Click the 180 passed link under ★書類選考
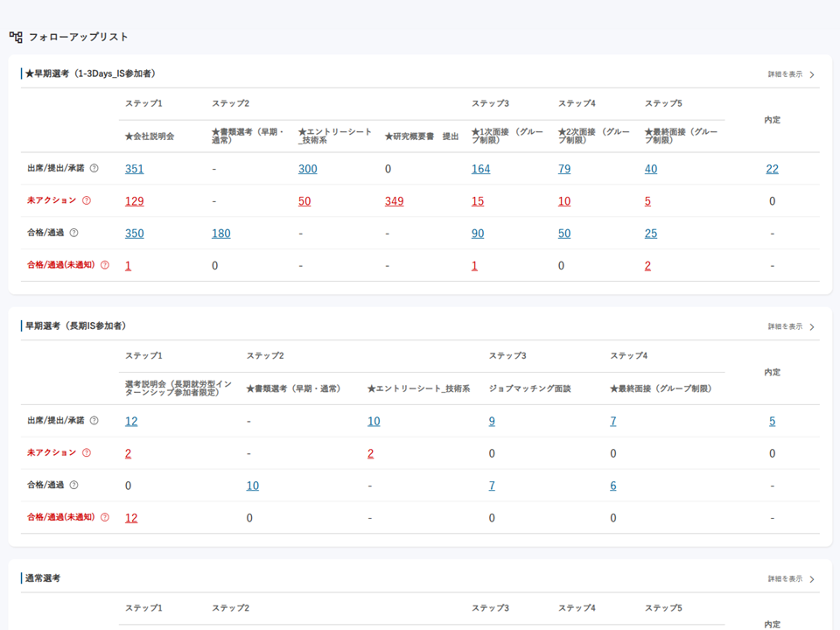This screenshot has height=630, width=840. click(220, 234)
